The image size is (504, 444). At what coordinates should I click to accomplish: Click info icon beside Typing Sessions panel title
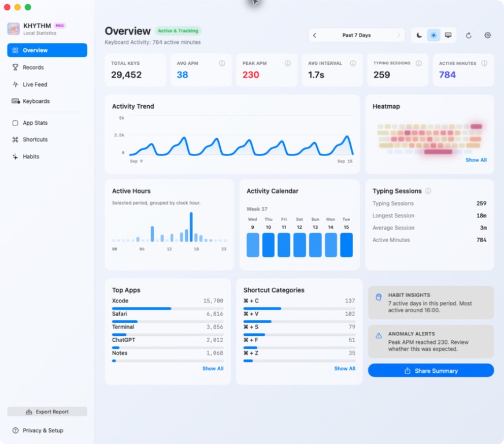428,191
